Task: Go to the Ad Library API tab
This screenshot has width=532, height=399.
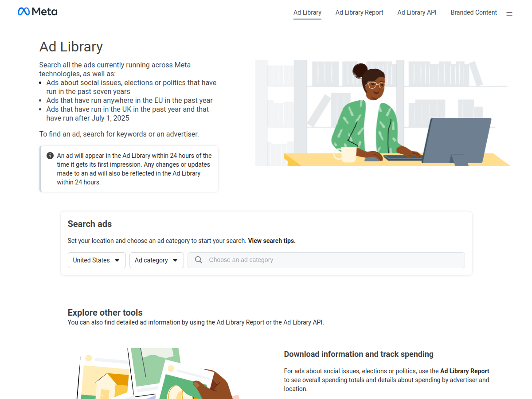Action: click(x=417, y=12)
